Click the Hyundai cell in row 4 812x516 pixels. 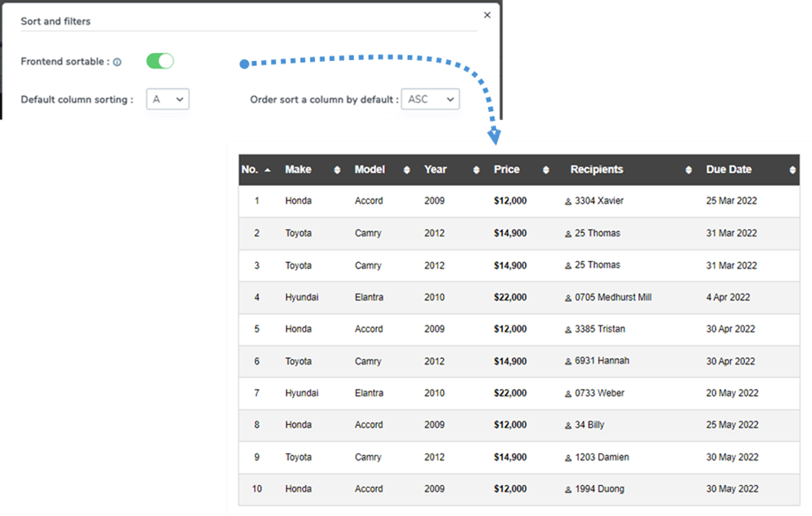click(x=302, y=297)
